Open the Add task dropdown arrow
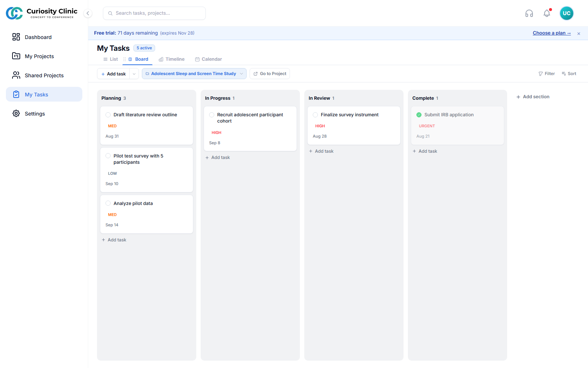 point(134,74)
